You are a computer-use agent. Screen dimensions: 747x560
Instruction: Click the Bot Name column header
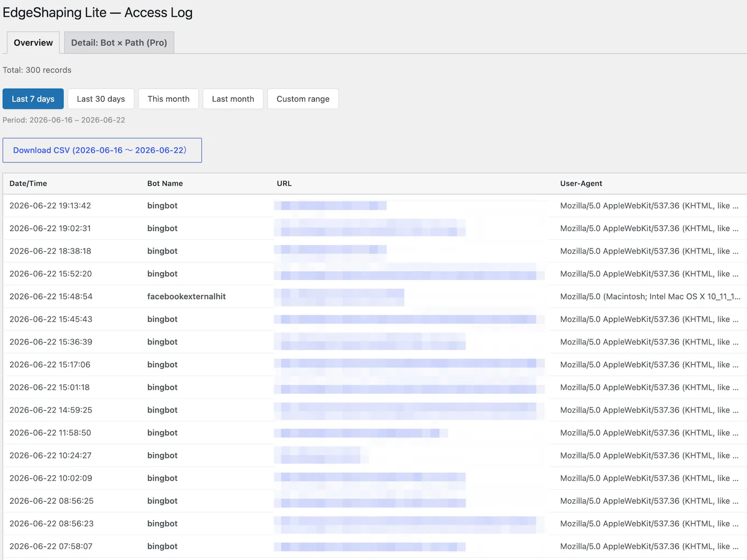click(165, 183)
